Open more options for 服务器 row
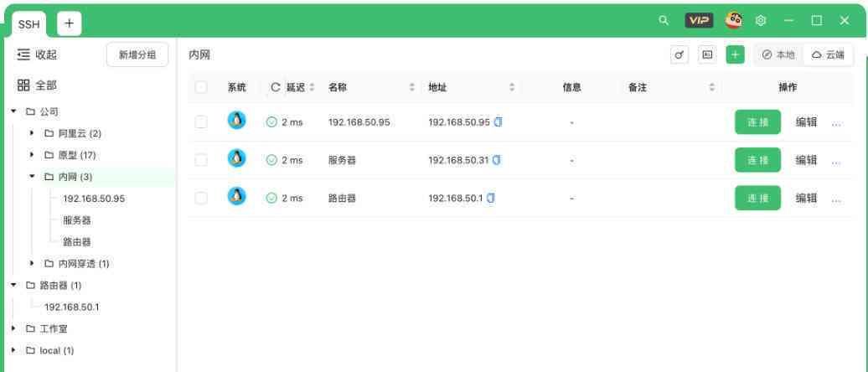Viewport: 868px width, 372px height. [x=836, y=161]
